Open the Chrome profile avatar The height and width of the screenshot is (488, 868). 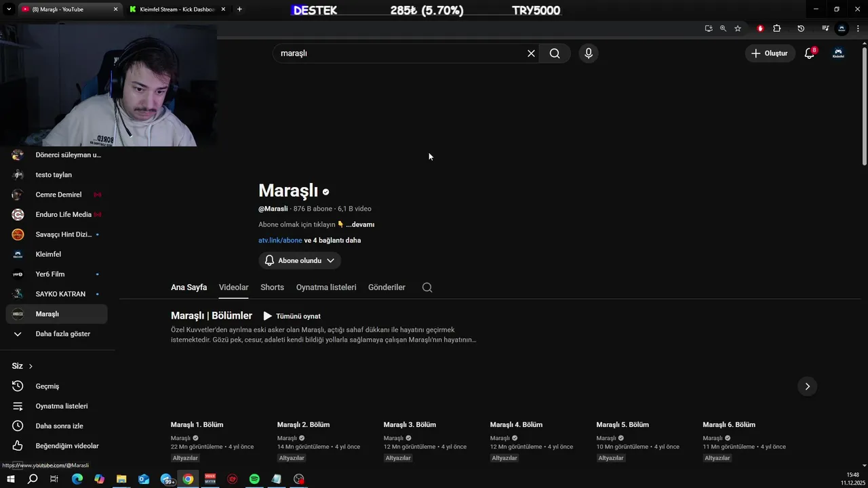pos(842,28)
